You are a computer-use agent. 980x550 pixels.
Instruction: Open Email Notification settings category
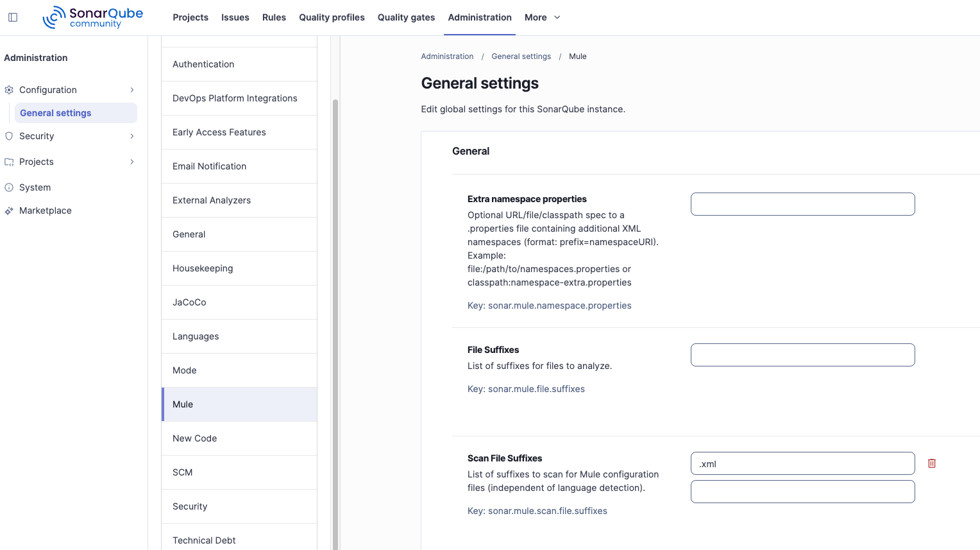(239, 166)
